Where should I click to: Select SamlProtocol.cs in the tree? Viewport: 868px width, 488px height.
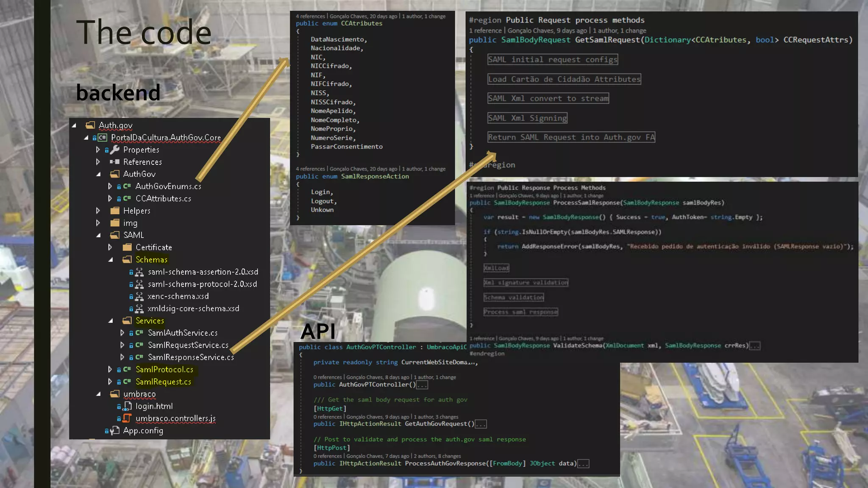(x=164, y=370)
